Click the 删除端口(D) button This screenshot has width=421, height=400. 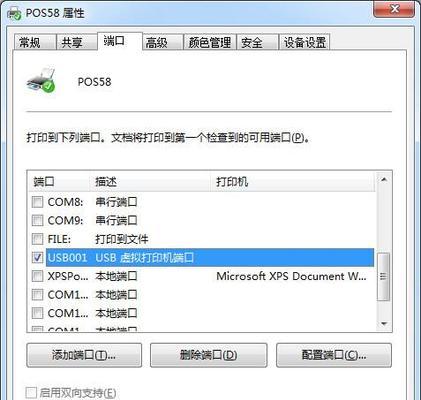[209, 355]
